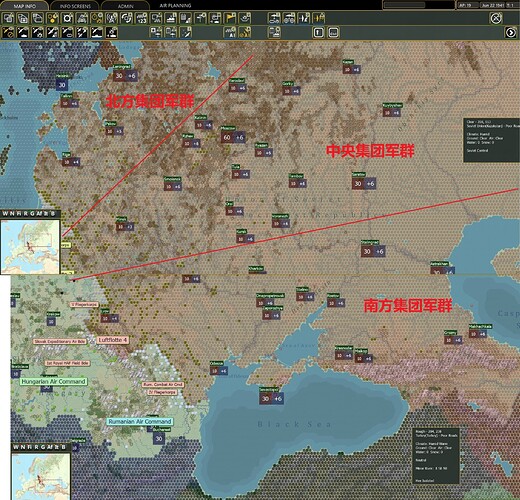Toggle the W letter above the upper minimap

(x=5, y=214)
